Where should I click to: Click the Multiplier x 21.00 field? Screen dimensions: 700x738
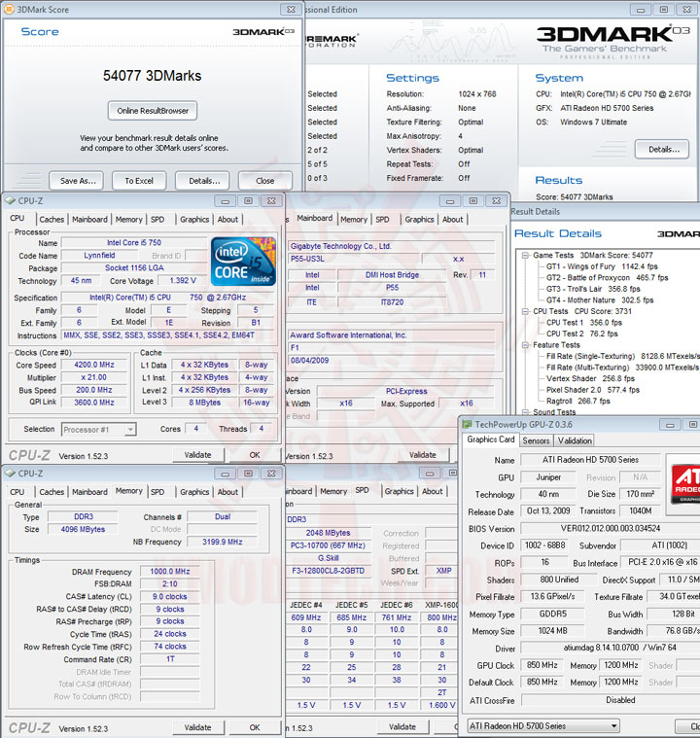[x=94, y=377]
